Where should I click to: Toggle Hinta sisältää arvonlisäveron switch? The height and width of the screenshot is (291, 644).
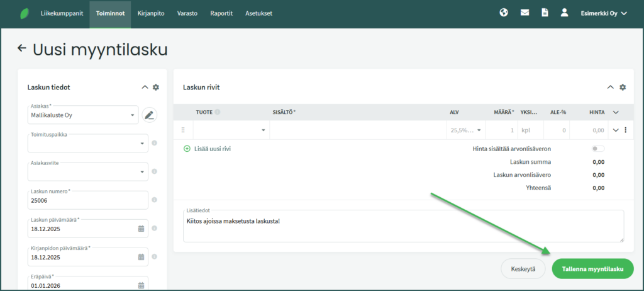pyautogui.click(x=597, y=149)
